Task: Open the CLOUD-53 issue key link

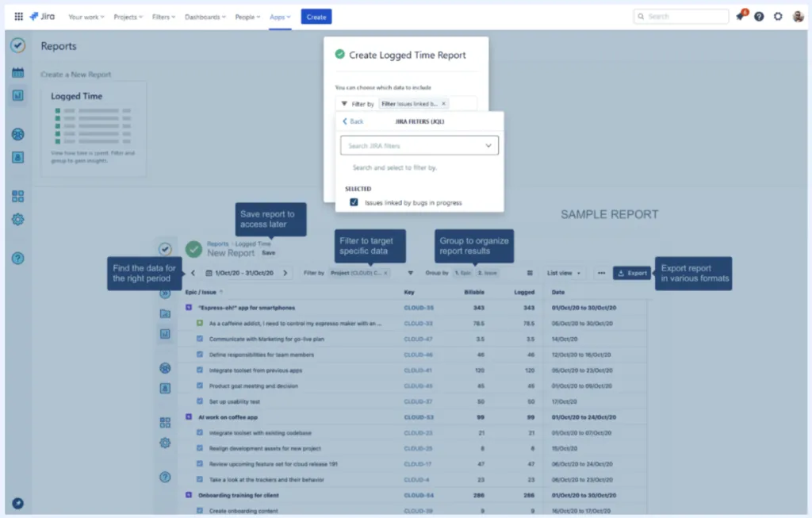Action: click(x=419, y=417)
